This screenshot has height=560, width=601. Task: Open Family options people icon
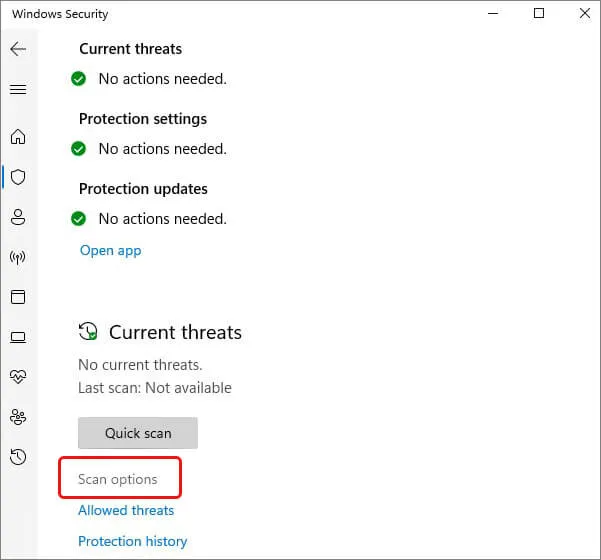(18, 417)
